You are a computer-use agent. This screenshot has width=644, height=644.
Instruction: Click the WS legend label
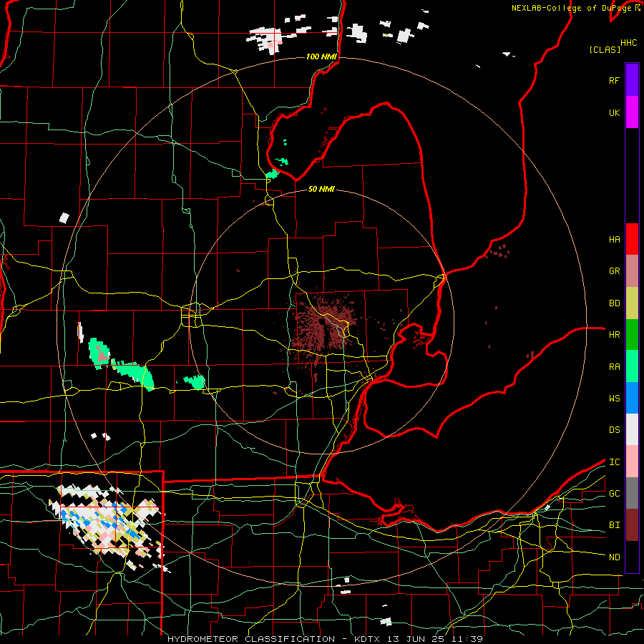(614, 398)
